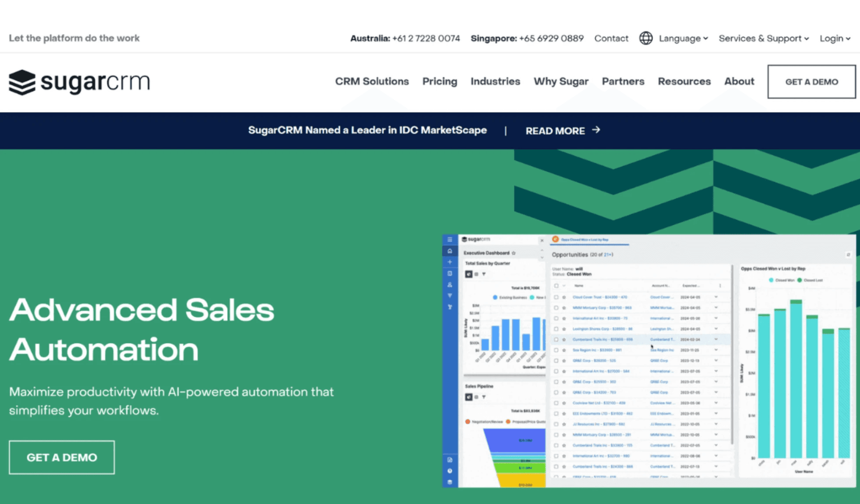860x504 pixels.
Task: Star the Sea Region Inc opportunity
Action: coord(564,350)
